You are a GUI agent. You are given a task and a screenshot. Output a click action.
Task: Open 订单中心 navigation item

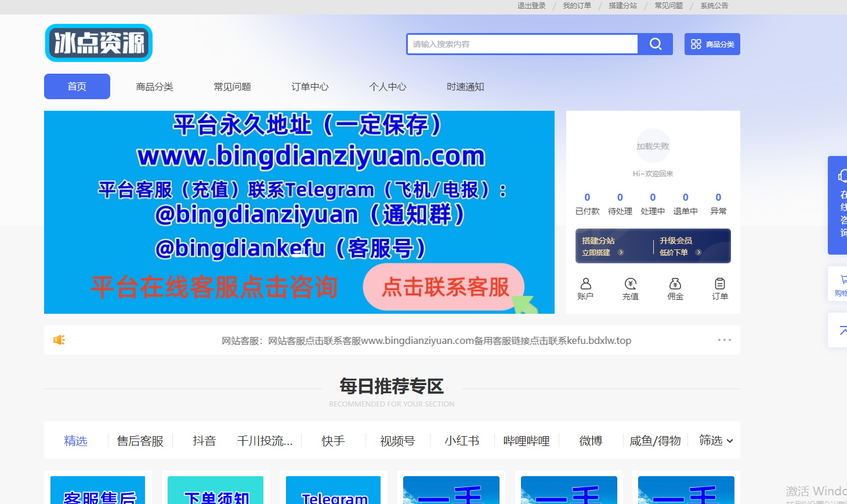(x=310, y=86)
